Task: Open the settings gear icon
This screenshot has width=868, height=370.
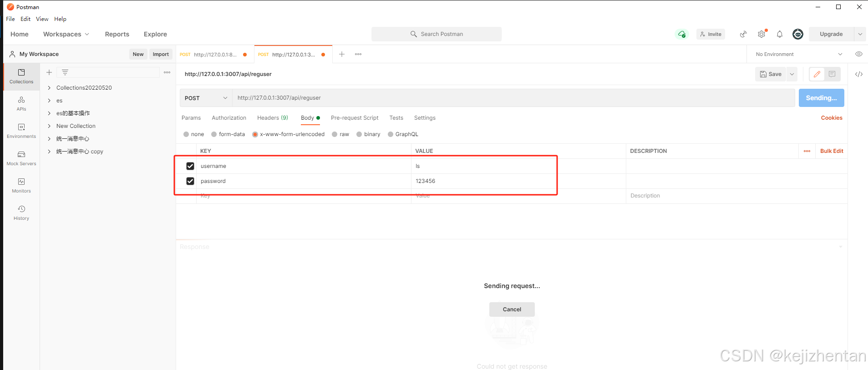Action: (x=761, y=34)
